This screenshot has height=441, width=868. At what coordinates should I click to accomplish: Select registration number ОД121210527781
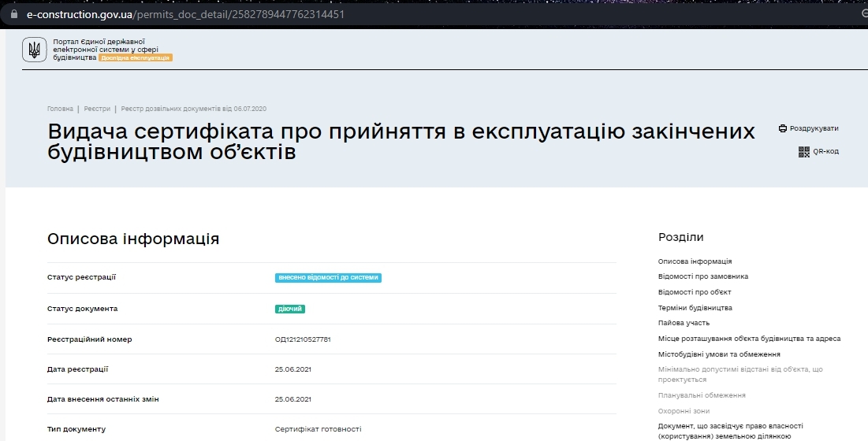point(303,339)
